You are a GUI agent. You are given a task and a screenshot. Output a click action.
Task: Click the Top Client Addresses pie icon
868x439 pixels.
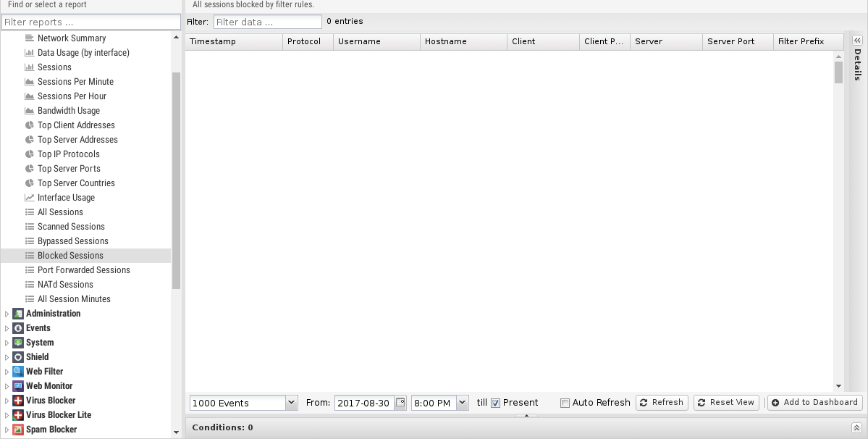click(x=30, y=125)
